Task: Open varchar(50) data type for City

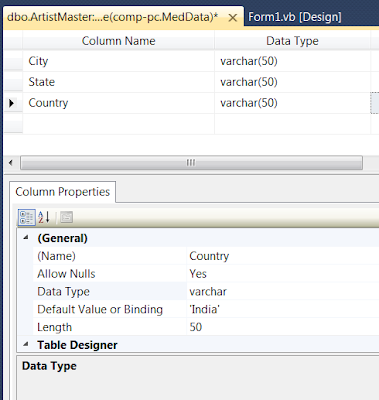Action: (292, 61)
